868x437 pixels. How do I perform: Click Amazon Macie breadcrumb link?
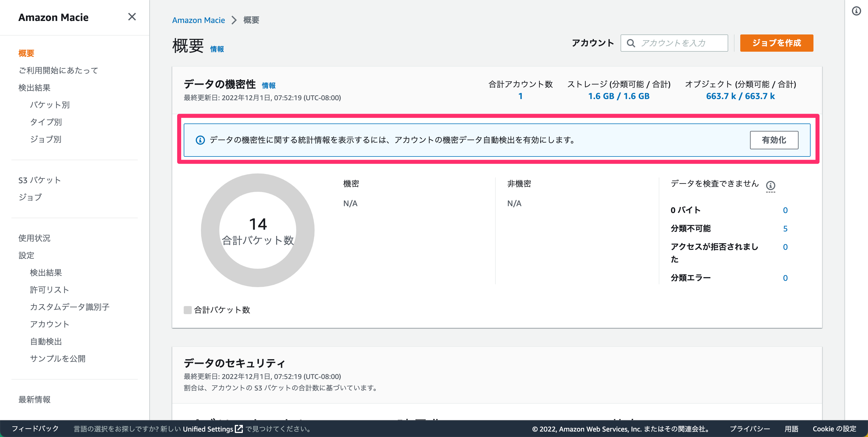point(198,20)
